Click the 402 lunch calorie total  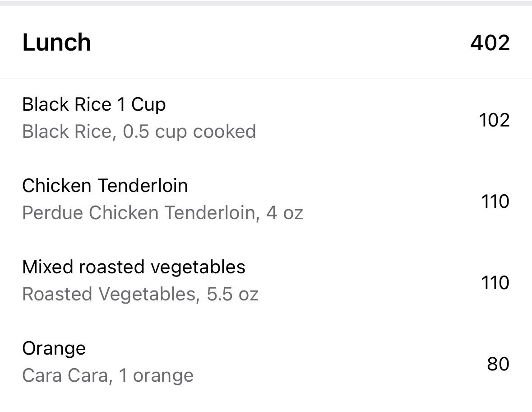pos(490,43)
